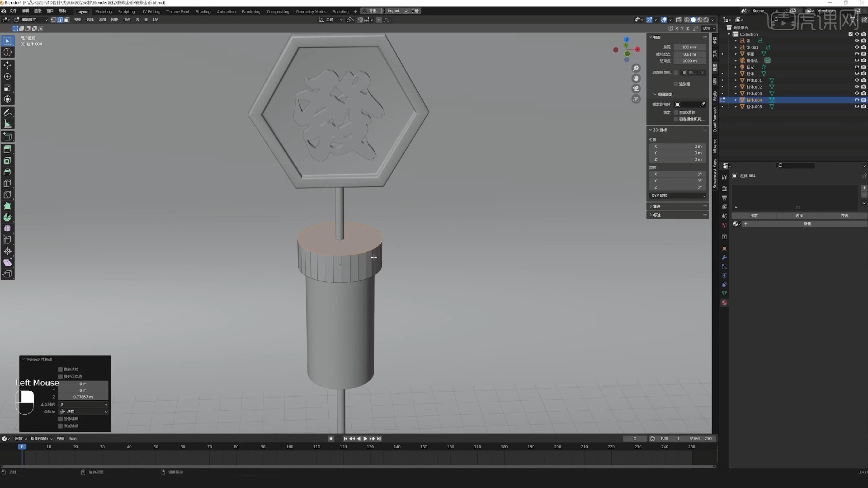Viewport: 868px width, 488px height.
Task: Click the 弃选 deselect material button
Action: (844, 216)
